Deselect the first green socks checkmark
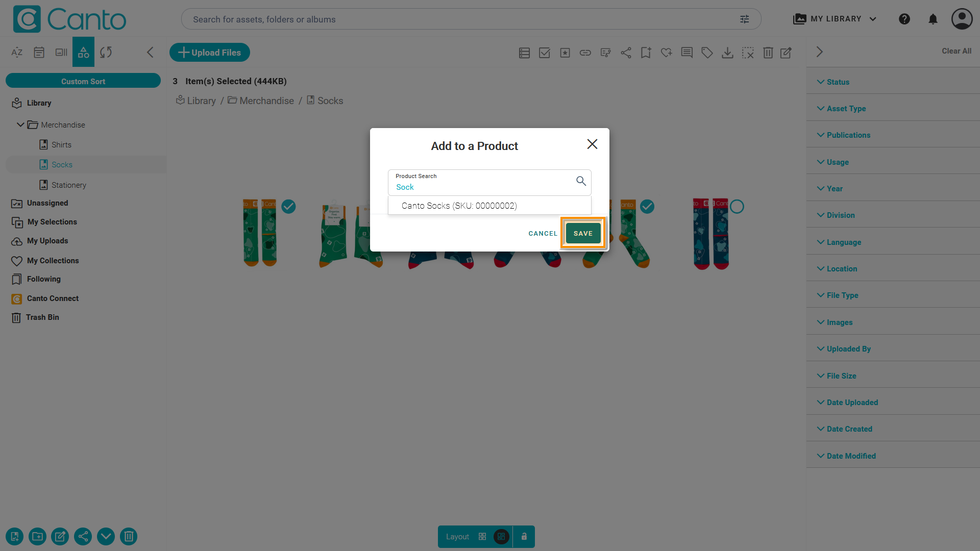The width and height of the screenshot is (980, 551). click(288, 207)
